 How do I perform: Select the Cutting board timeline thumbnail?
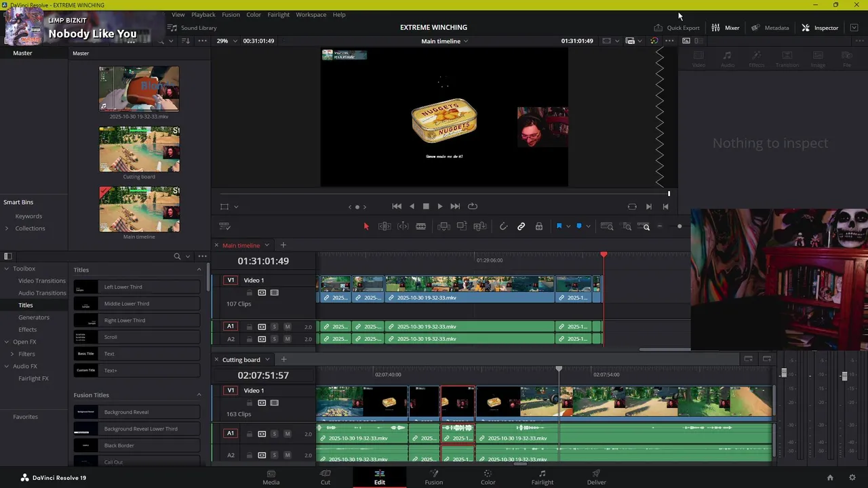[x=139, y=149]
